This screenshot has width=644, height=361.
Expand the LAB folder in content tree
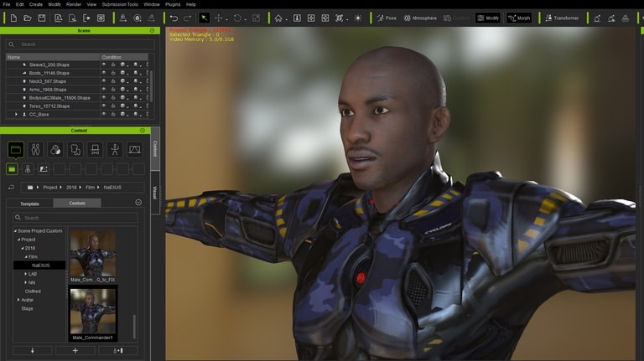tap(25, 274)
